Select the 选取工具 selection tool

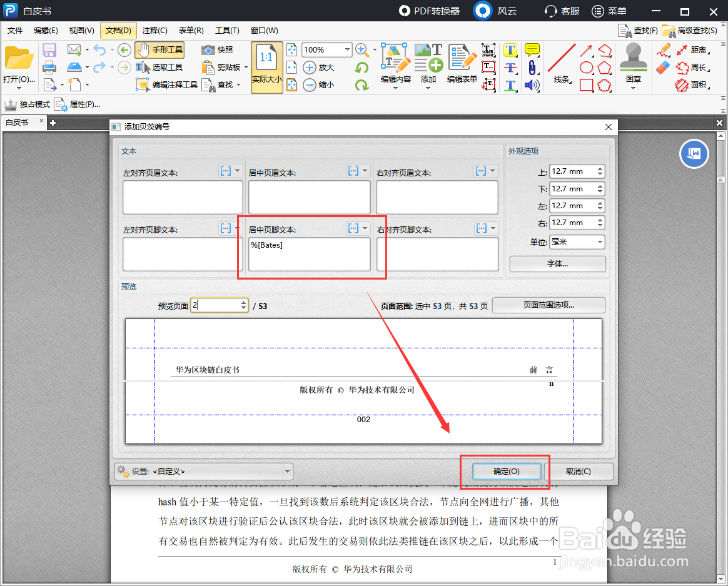[159, 68]
